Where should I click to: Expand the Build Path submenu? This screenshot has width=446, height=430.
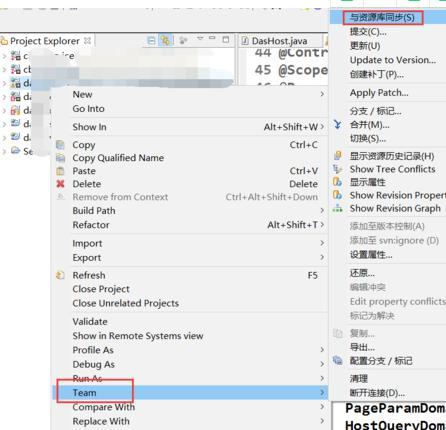[x=322, y=211]
